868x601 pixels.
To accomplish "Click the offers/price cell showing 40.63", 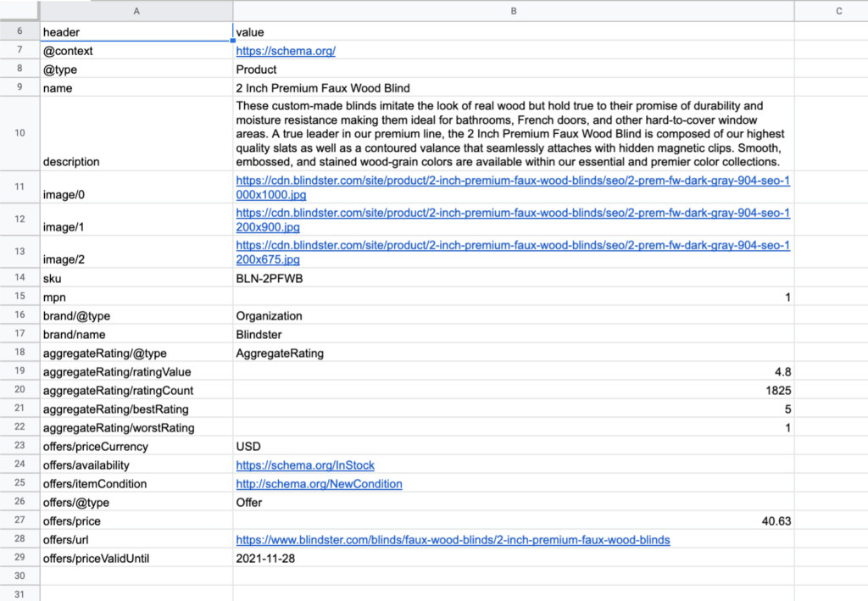I will click(512, 521).
